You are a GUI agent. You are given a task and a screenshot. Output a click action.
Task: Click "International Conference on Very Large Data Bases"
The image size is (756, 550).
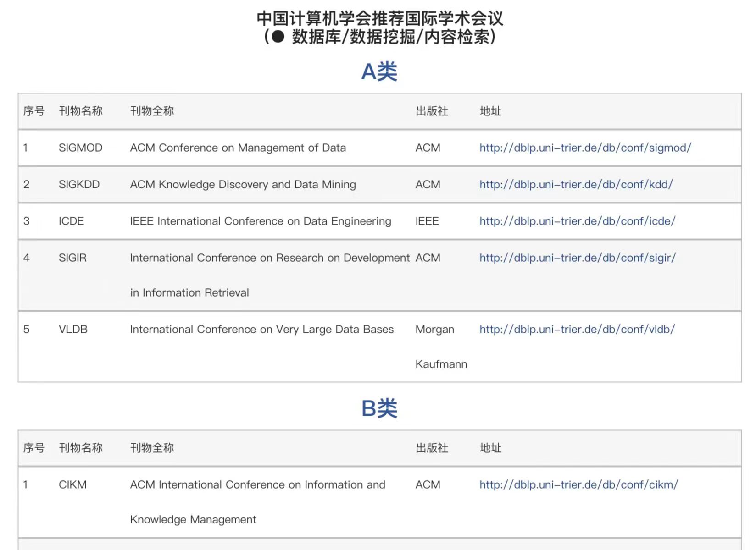(x=261, y=329)
